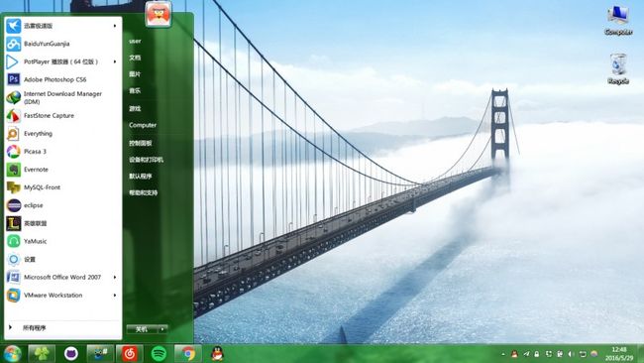644x363 pixels.
Task: Open Computer in Start menu right pane
Action: pyautogui.click(x=143, y=125)
